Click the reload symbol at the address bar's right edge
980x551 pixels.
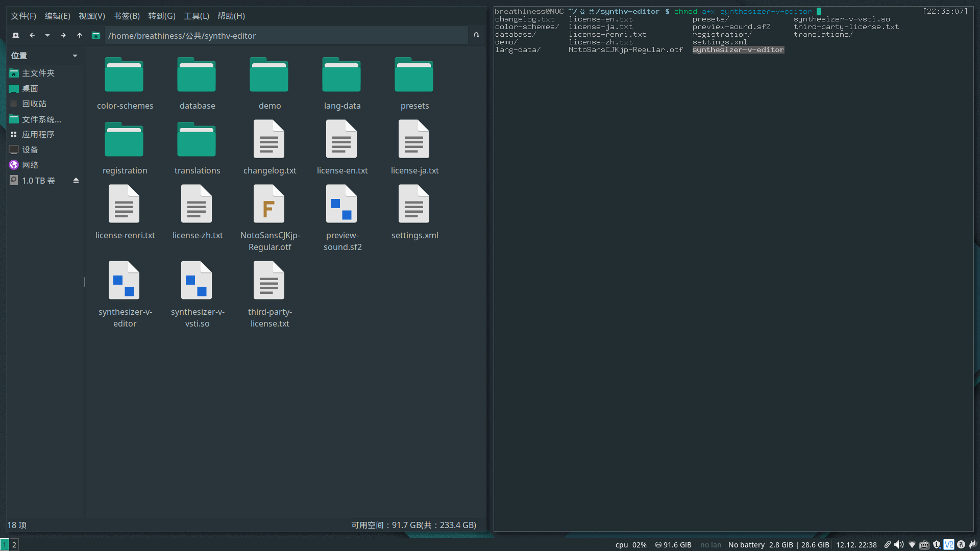(x=476, y=35)
